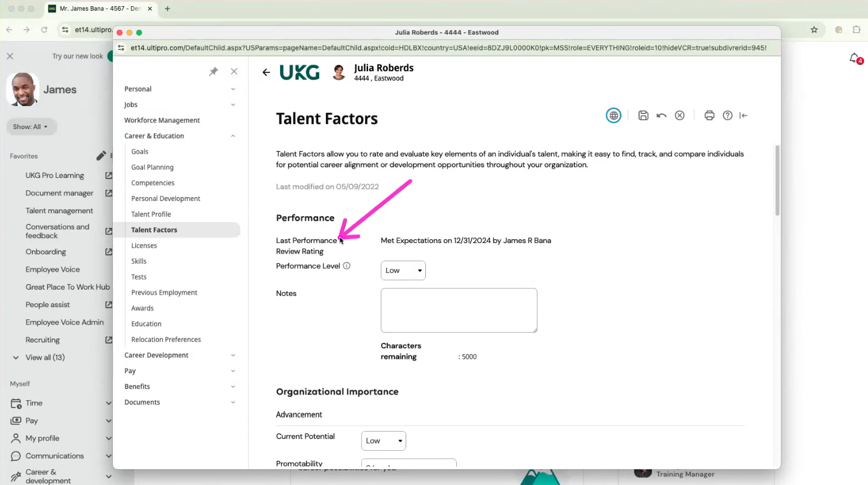
Task: Open the Performance Level dropdown
Action: point(403,271)
